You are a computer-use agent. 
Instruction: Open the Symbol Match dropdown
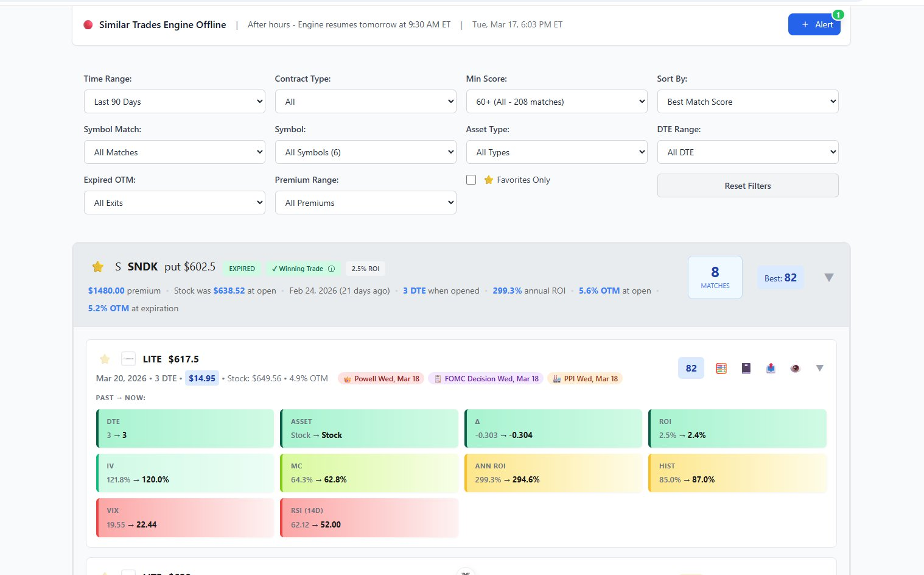175,152
